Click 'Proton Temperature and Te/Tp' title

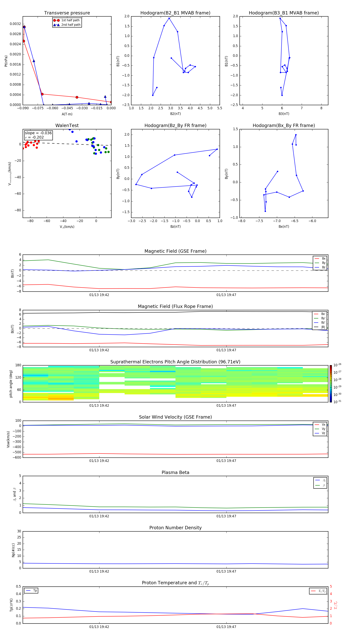click(x=175, y=583)
